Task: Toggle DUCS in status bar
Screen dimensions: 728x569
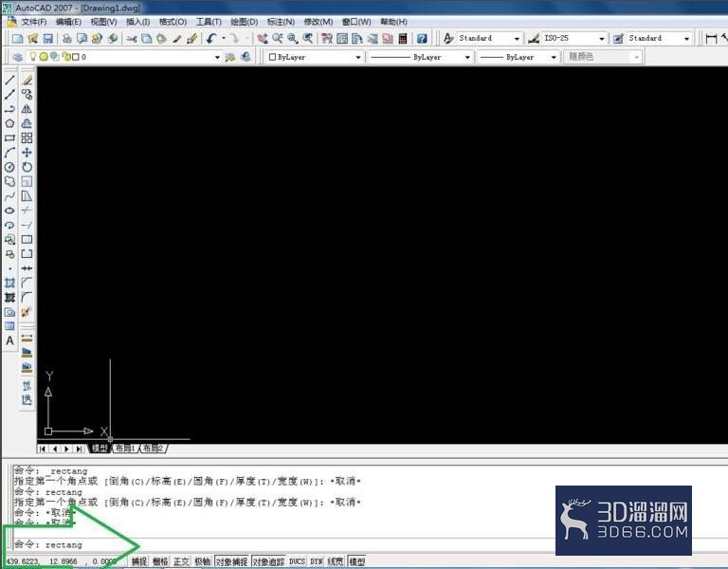Action: pos(297,561)
